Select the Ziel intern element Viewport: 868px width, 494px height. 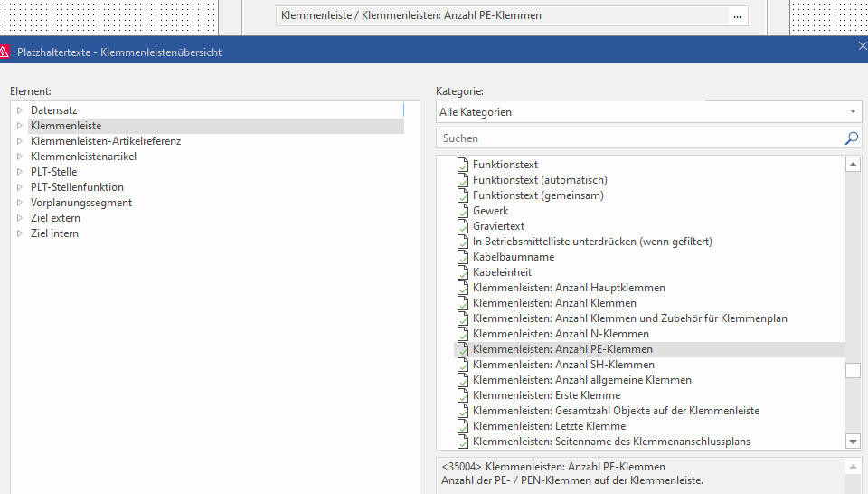point(54,233)
